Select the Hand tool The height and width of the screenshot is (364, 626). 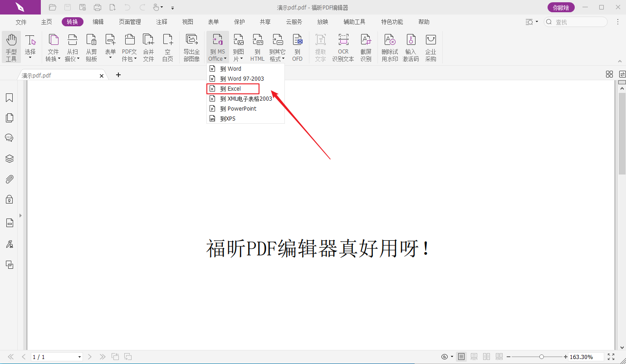click(x=11, y=47)
